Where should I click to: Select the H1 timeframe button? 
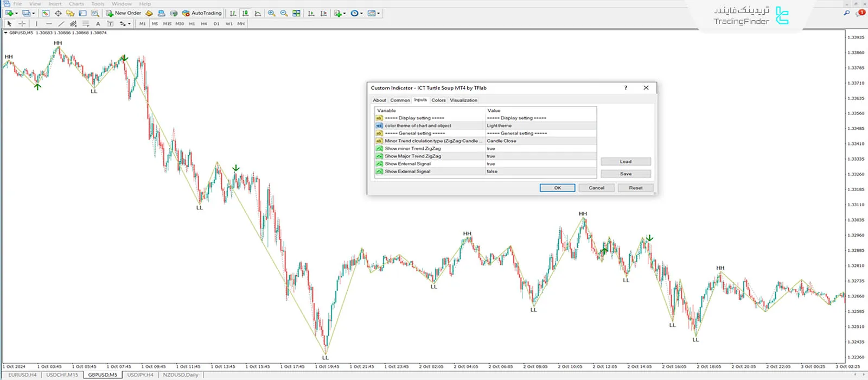click(x=192, y=24)
